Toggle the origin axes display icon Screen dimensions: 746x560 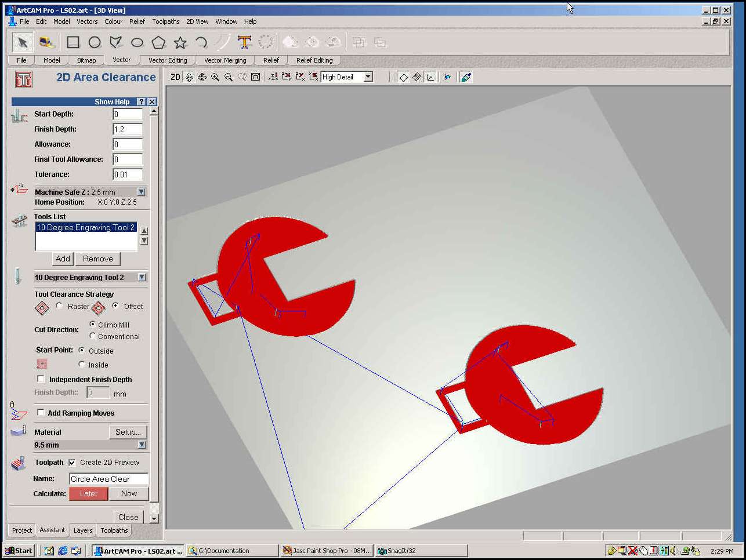430,77
